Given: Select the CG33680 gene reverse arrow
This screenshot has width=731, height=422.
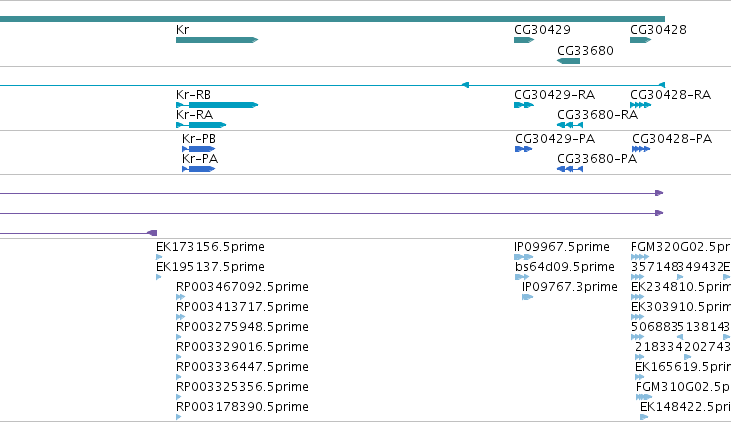Looking at the screenshot, I should 569,61.
